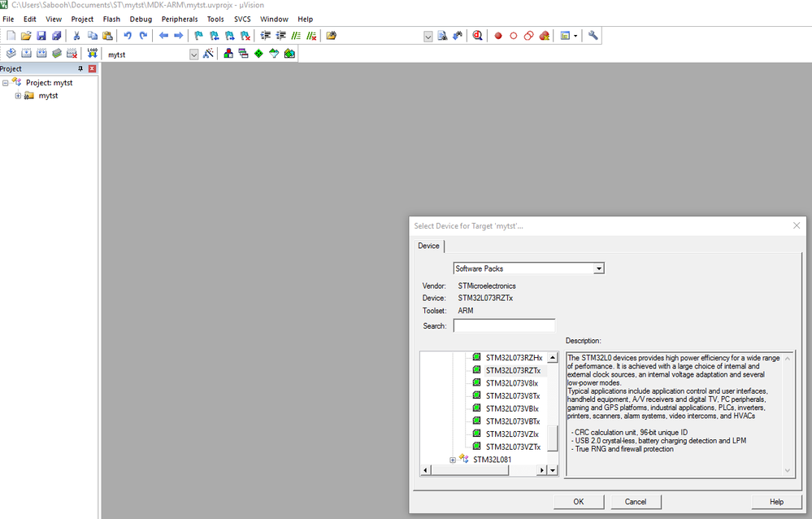Screen dimensions: 812x519
Task: Cancel device selection dialog
Action: tap(636, 501)
